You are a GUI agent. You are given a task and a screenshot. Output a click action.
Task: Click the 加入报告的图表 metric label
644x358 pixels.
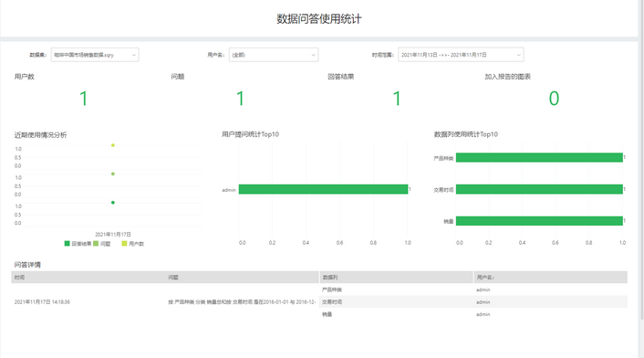coord(508,77)
